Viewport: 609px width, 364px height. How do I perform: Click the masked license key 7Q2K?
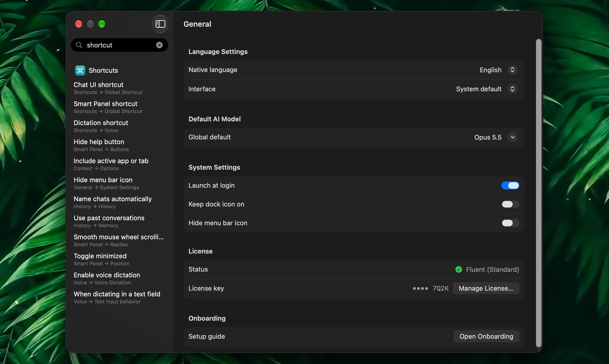pyautogui.click(x=430, y=288)
